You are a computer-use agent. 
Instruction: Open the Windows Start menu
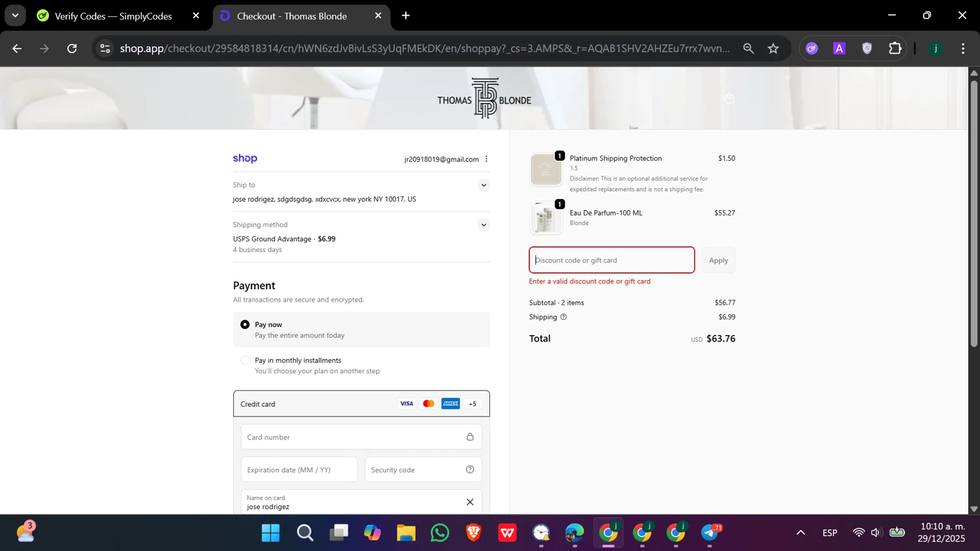pos(270,533)
